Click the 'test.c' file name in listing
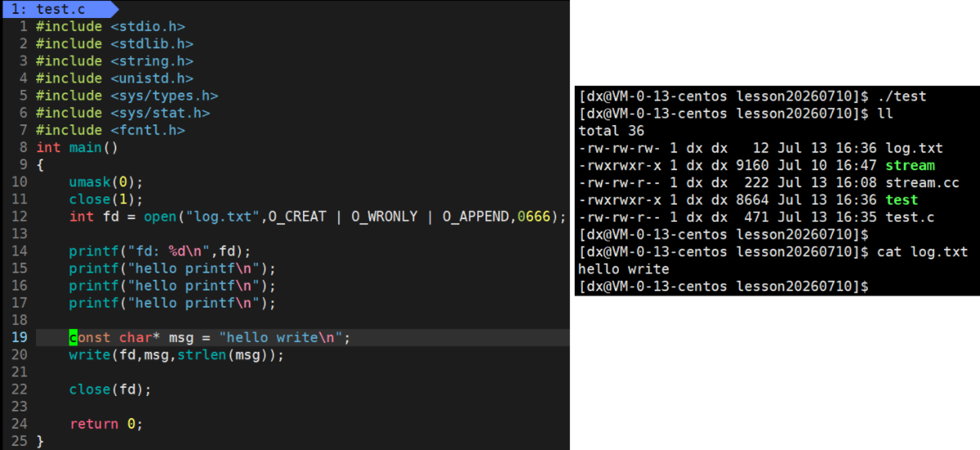Viewport: 980px width, 450px height. click(x=910, y=218)
